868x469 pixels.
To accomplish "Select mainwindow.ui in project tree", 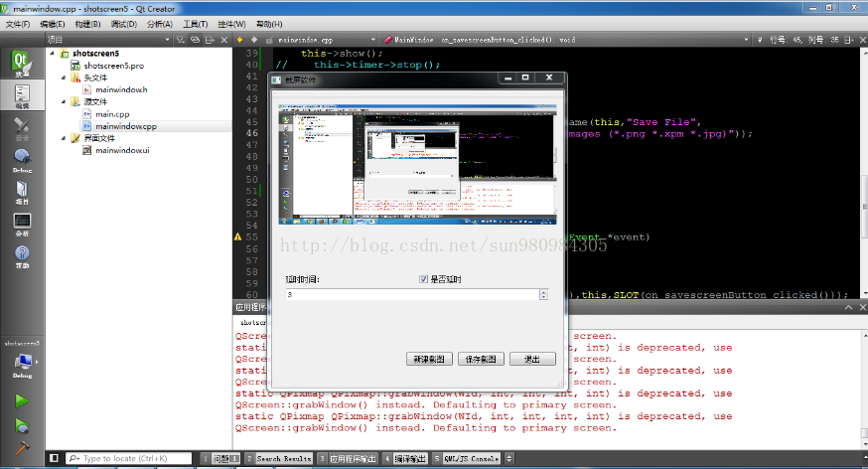I will pyautogui.click(x=122, y=150).
